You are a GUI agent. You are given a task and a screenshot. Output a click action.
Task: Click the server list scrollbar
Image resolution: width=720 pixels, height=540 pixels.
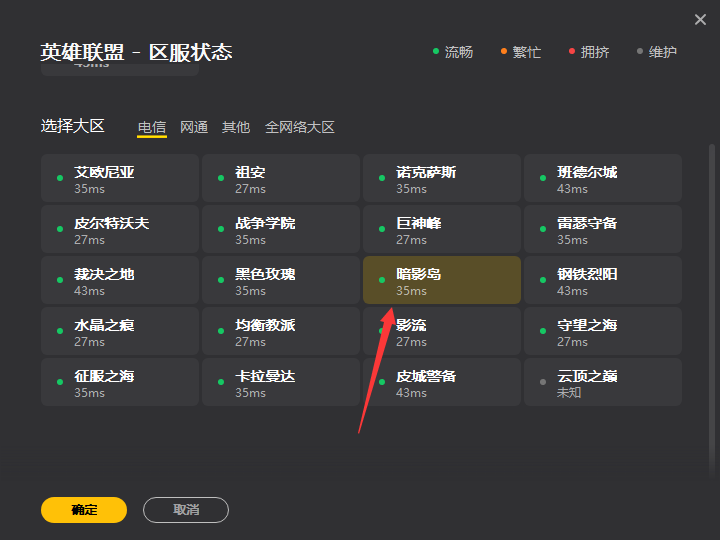coord(712,312)
